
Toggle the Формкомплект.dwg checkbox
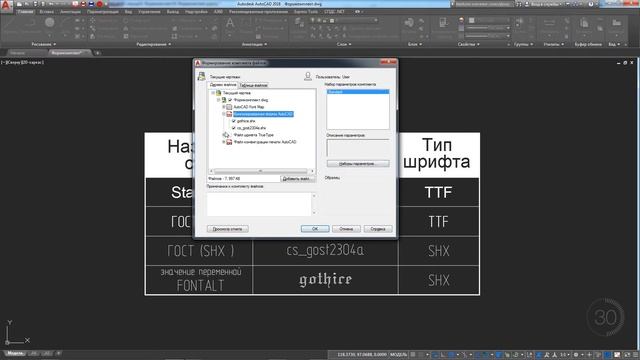[x=230, y=100]
